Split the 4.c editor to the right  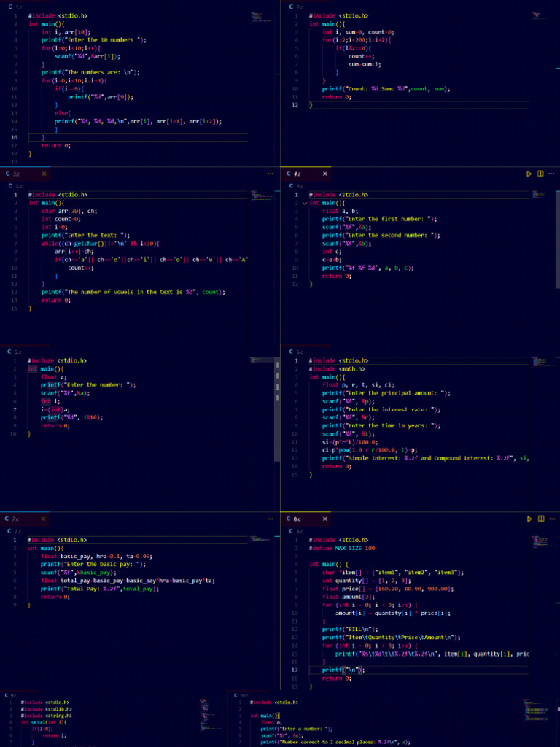540,174
